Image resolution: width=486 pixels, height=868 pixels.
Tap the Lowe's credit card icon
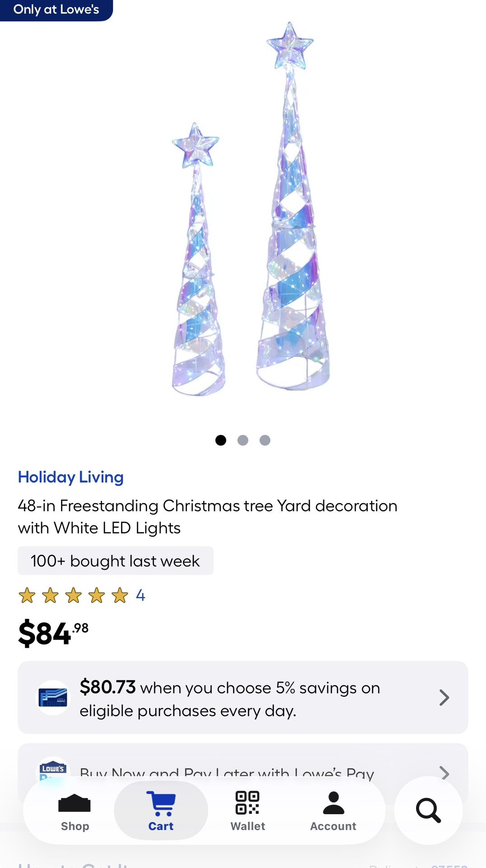[53, 698]
